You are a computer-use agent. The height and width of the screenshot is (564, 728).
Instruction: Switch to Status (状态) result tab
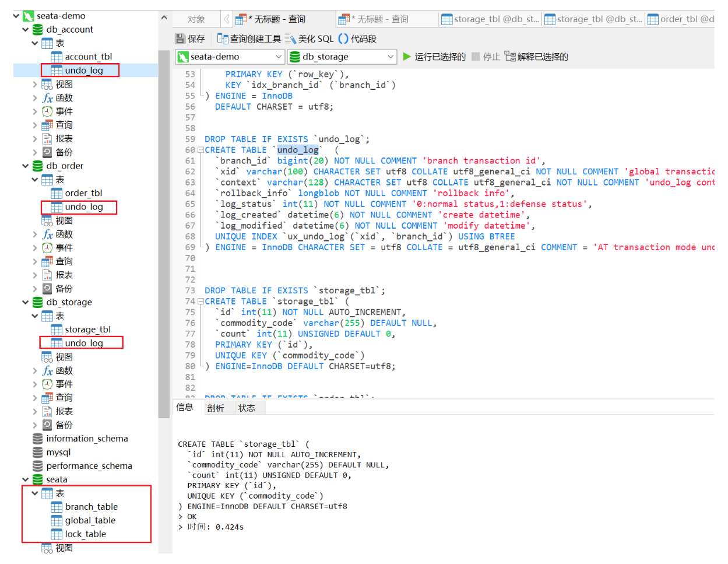point(247,408)
